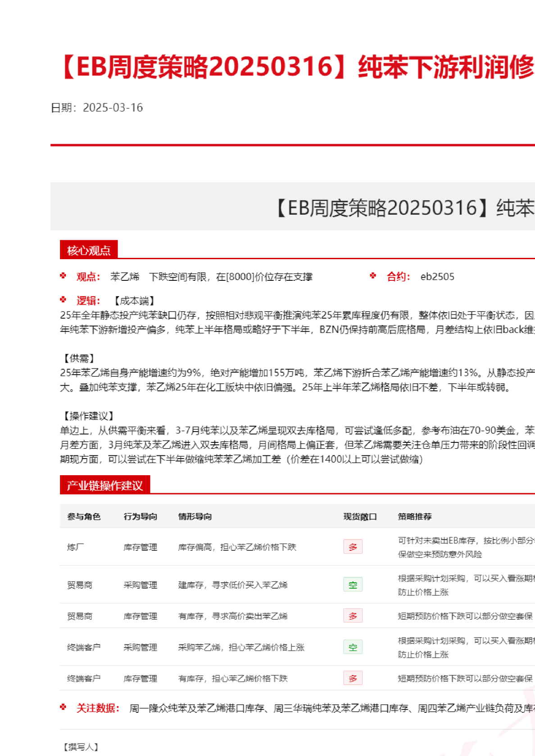
Task: Click the 空 badge in 终端客户 采购管理 row
Action: tap(353, 647)
